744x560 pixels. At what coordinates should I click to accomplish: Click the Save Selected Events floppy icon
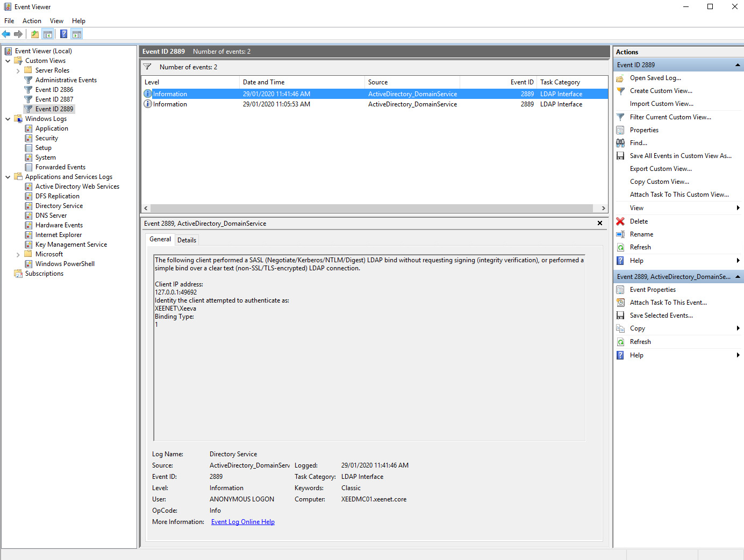pos(620,315)
